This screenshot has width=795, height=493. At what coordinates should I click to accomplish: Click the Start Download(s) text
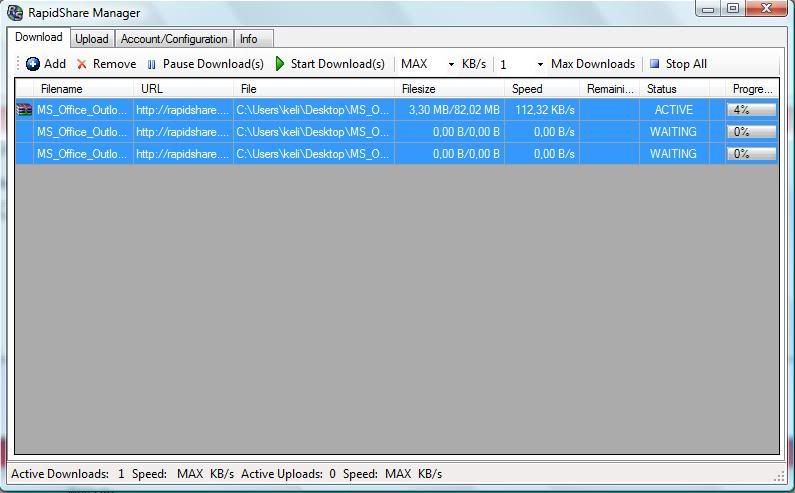(338, 64)
